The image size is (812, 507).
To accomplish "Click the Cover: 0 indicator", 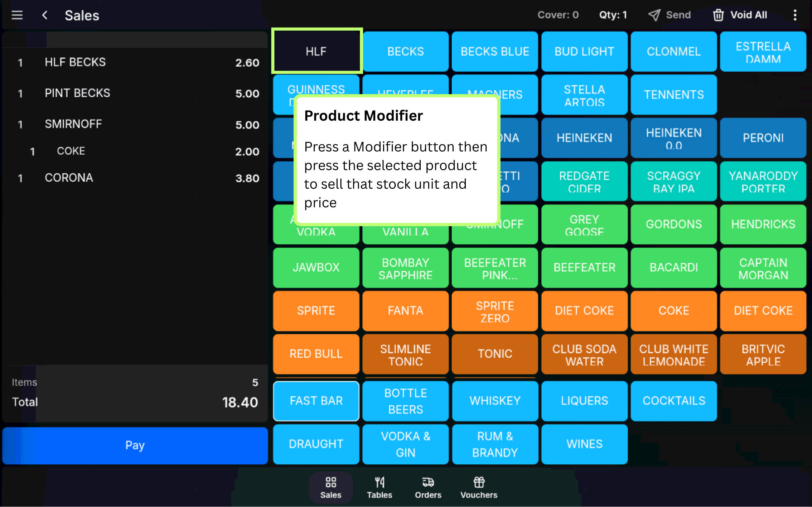I will [558, 15].
